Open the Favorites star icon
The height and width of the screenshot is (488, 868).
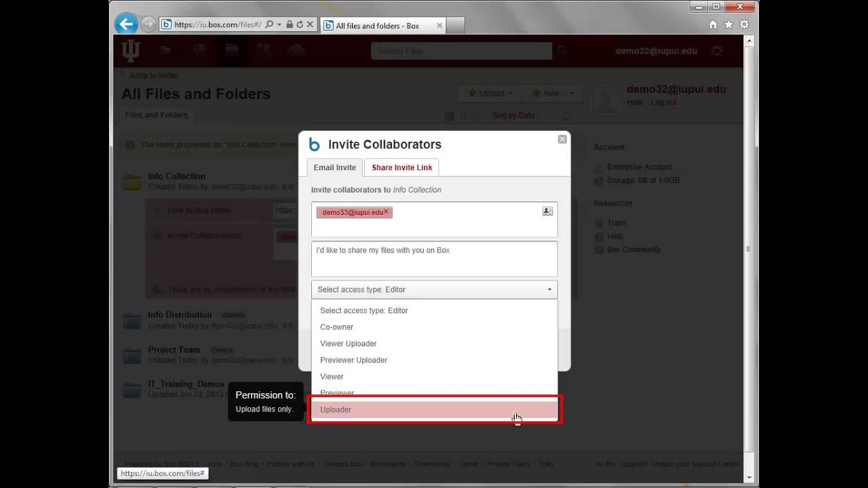(728, 24)
